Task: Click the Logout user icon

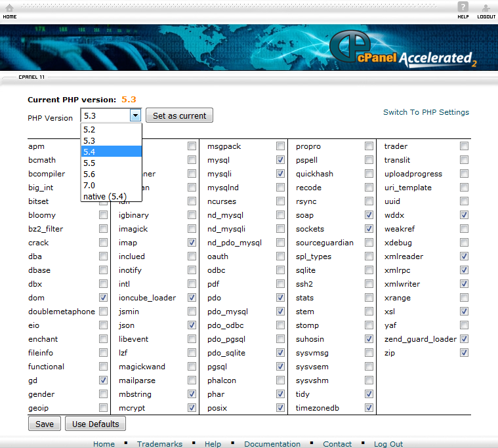Action: click(x=486, y=7)
